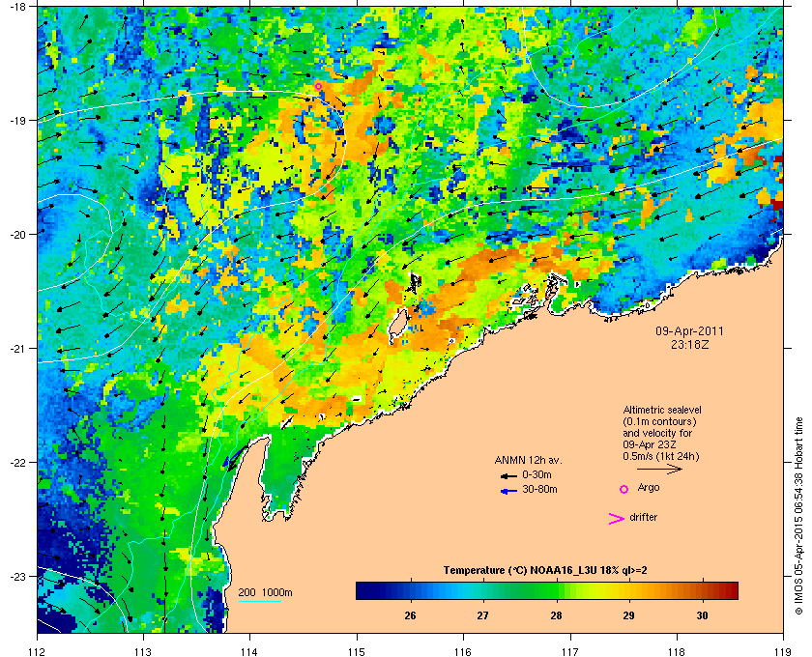Click the 'drifter' legend label
Viewport: 812px width, 657px height.
[x=643, y=517]
